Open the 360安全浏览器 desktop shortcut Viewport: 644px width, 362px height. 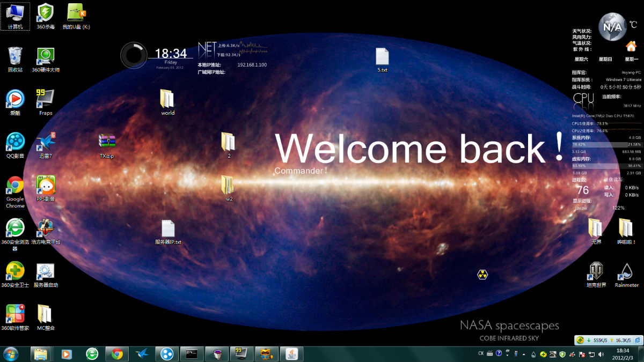(x=15, y=234)
